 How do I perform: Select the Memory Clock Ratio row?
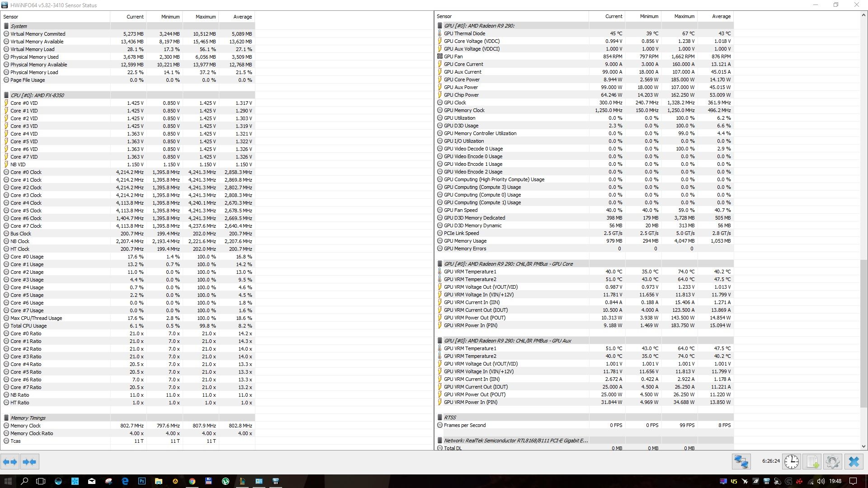tap(128, 433)
